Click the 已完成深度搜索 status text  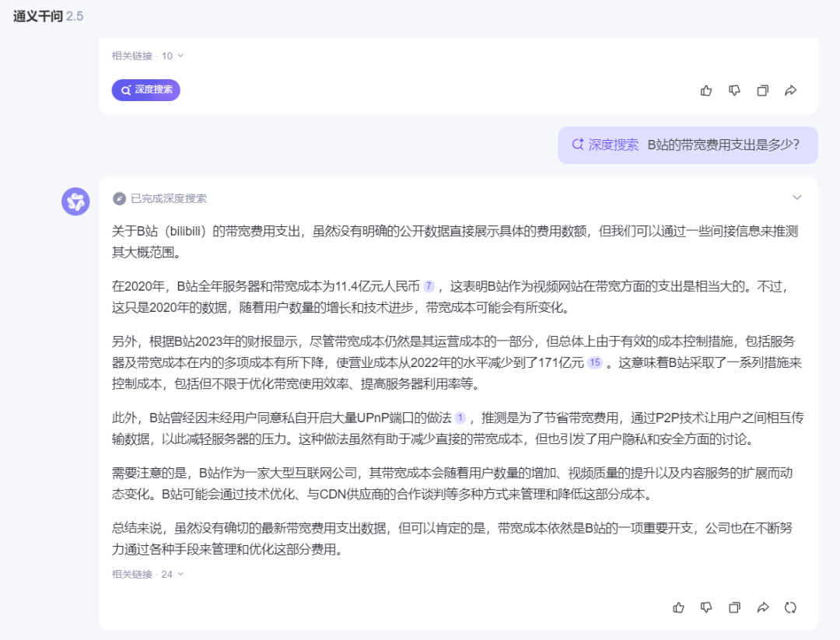[169, 199]
